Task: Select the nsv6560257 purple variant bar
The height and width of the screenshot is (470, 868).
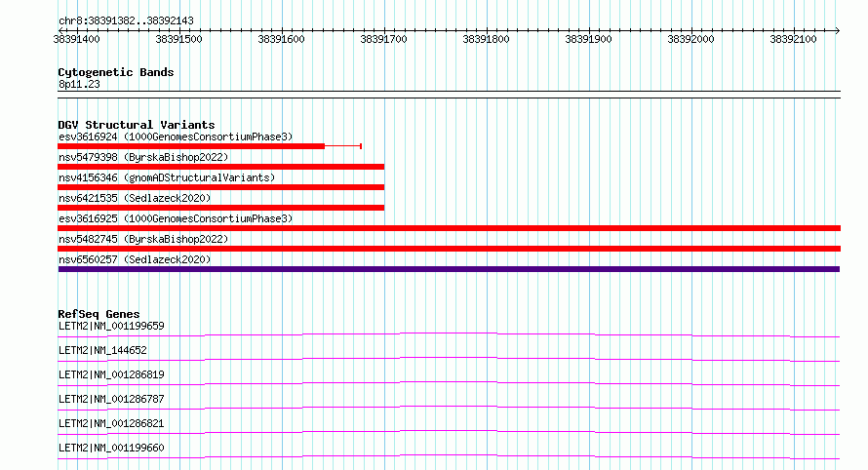Action: 449,269
